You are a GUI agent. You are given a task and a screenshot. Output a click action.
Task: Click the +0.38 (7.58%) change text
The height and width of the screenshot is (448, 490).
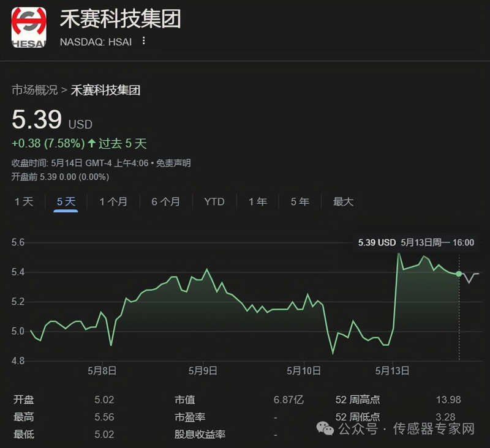tap(48, 143)
